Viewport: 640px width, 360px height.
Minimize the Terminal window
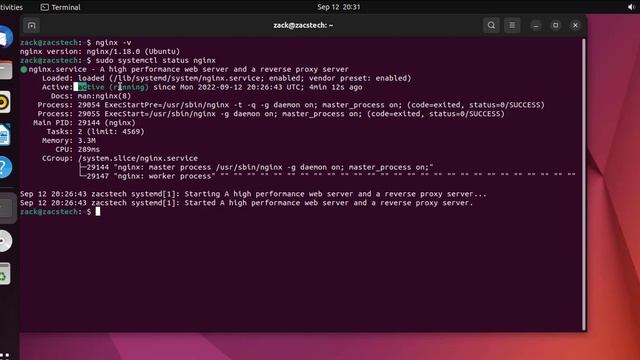click(x=536, y=25)
